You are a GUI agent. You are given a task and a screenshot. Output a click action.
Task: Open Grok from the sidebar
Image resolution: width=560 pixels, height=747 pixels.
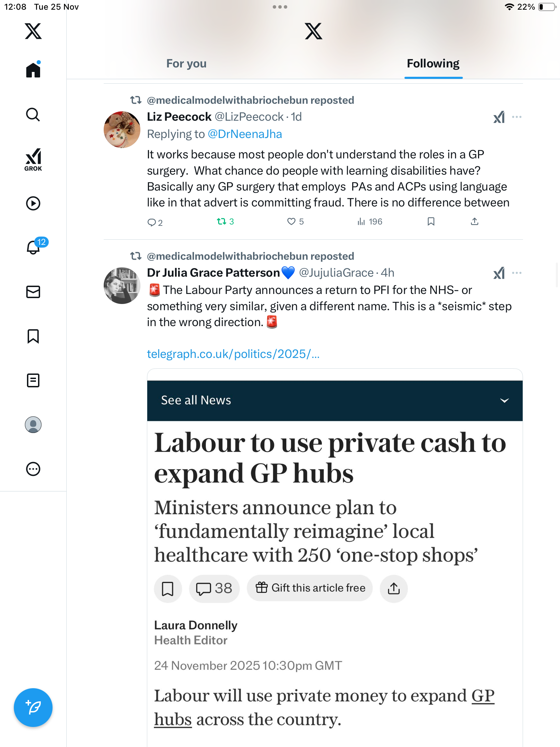(33, 159)
